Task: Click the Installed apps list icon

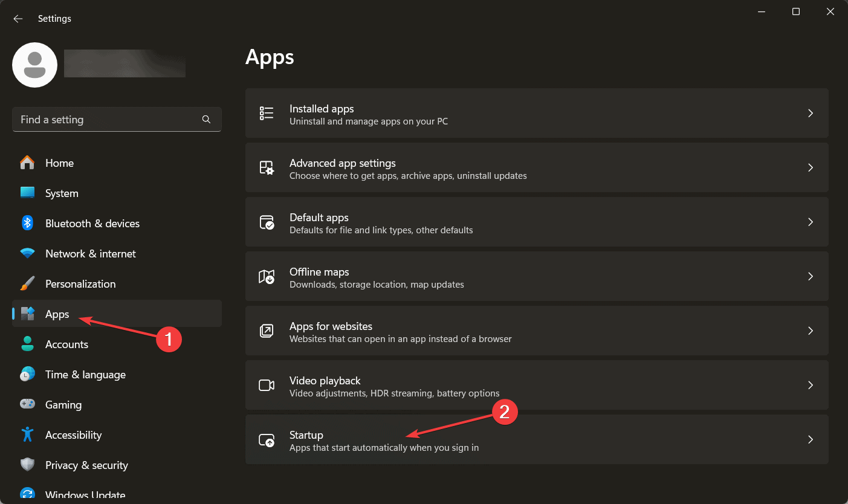Action: point(267,114)
